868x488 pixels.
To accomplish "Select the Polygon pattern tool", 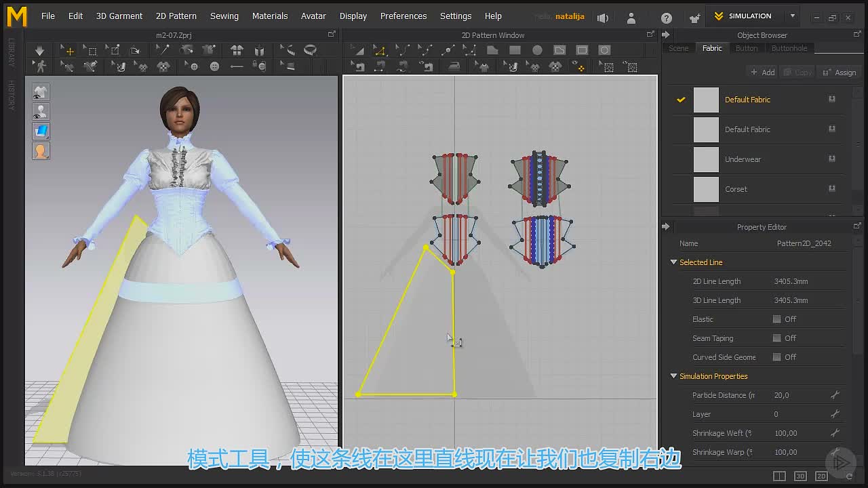I will (492, 50).
